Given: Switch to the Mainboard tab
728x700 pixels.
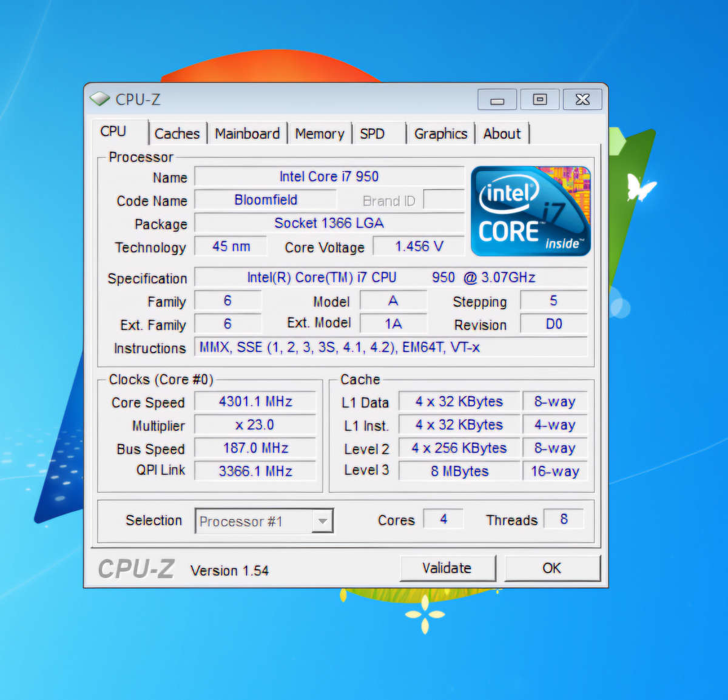Looking at the screenshot, I should coord(247,133).
